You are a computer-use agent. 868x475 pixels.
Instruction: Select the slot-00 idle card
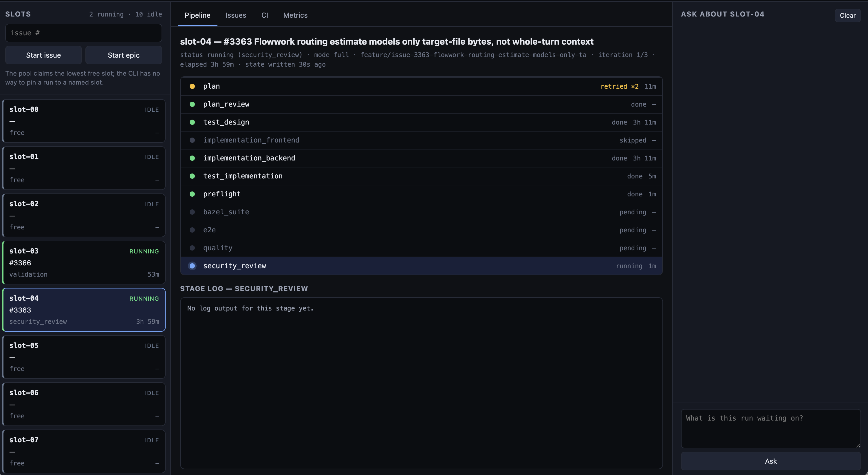(x=84, y=121)
